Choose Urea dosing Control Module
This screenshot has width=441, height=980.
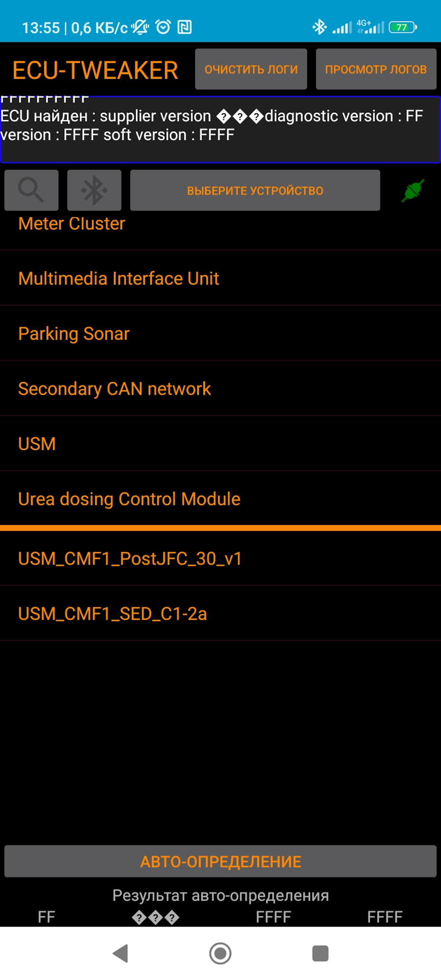pos(129,499)
